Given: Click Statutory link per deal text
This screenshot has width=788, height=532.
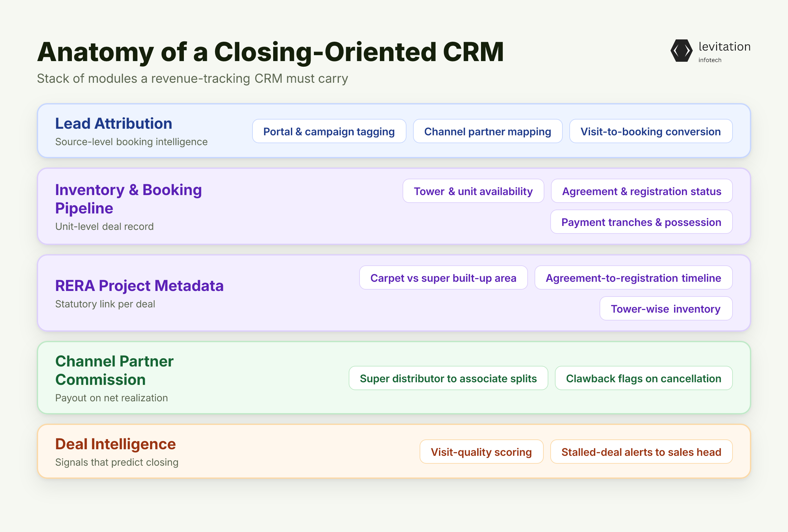Looking at the screenshot, I should click(105, 304).
